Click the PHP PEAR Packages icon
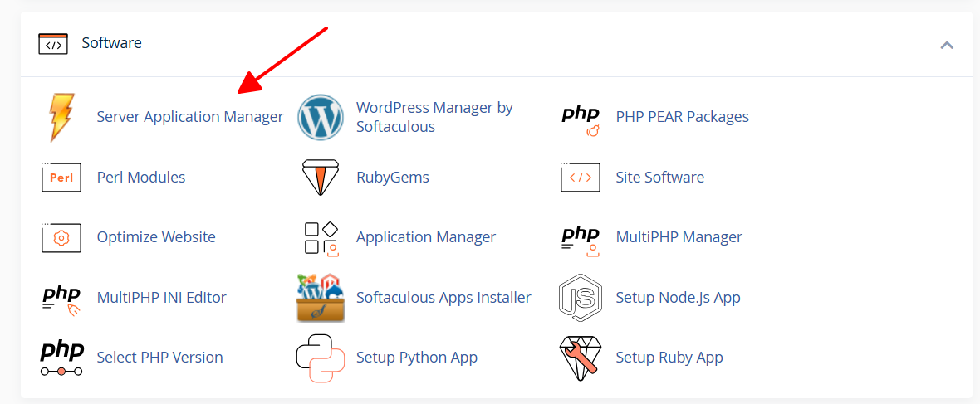The width and height of the screenshot is (980, 404). pyautogui.click(x=580, y=120)
